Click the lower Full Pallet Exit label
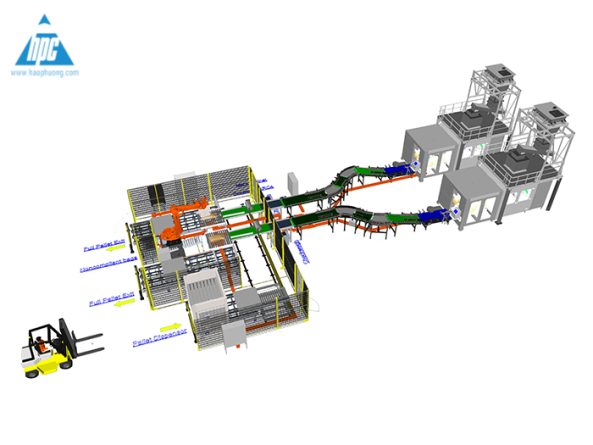 click(x=111, y=298)
